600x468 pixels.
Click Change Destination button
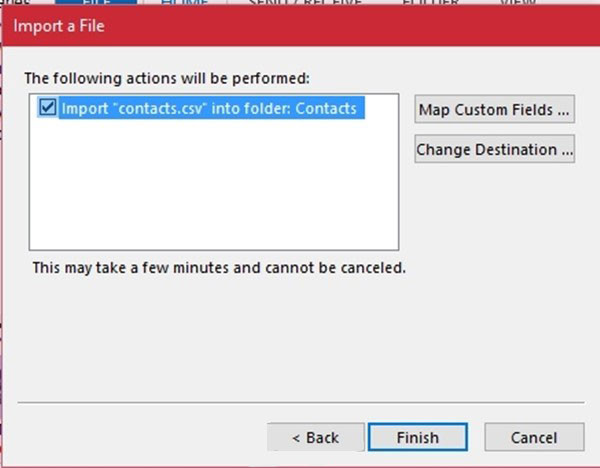click(x=494, y=149)
